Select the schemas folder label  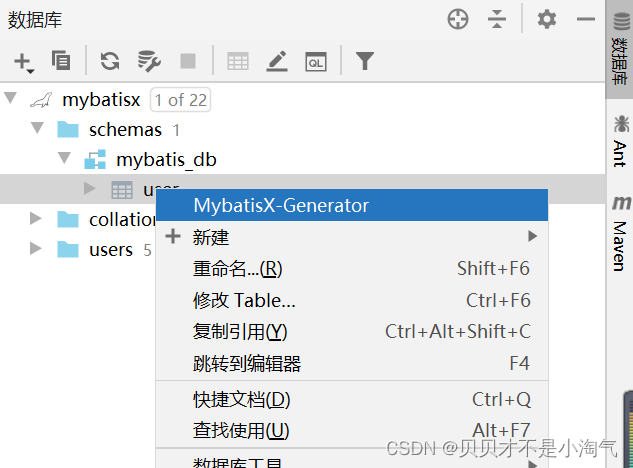click(125, 130)
